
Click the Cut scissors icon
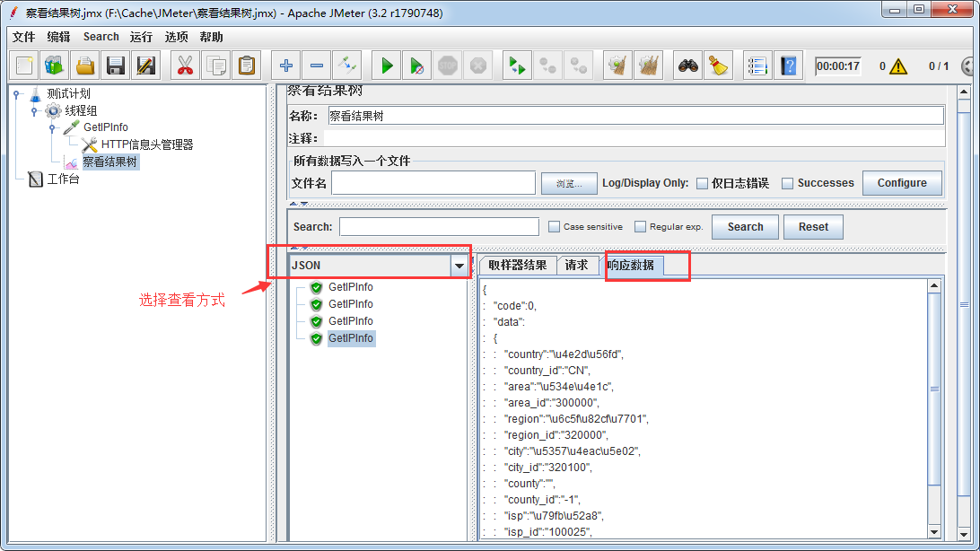(185, 66)
